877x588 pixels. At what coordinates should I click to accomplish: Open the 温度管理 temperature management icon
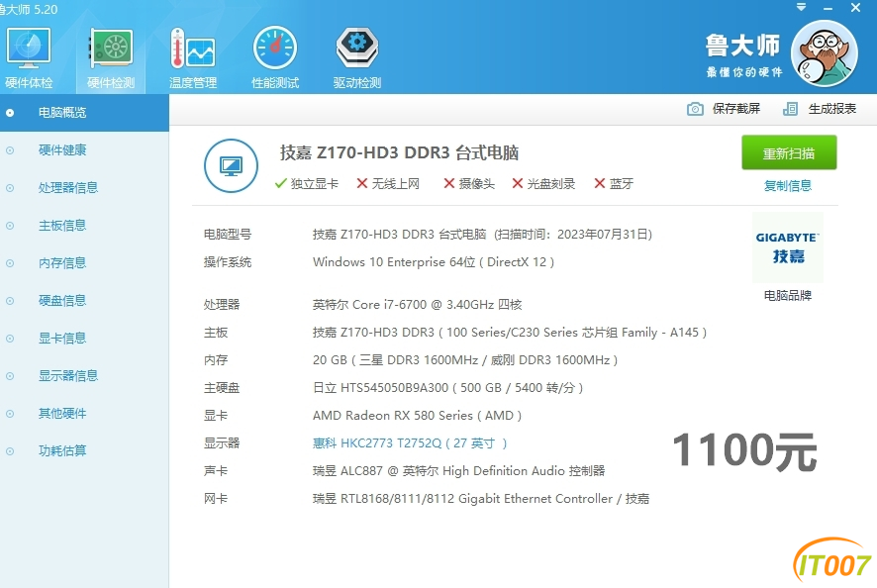(193, 58)
